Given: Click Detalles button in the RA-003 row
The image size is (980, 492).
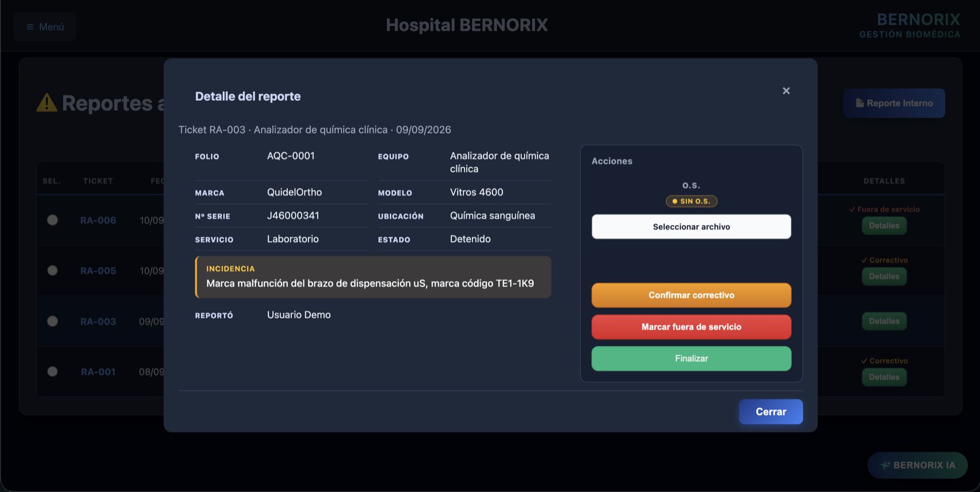Looking at the screenshot, I should pyautogui.click(x=884, y=321).
